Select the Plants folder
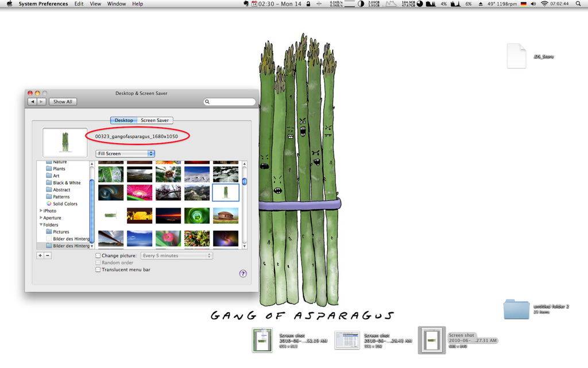The image size is (588, 368). (56, 168)
